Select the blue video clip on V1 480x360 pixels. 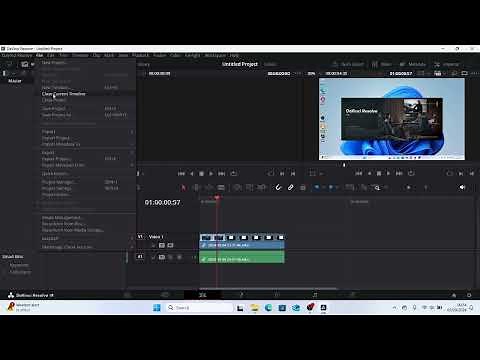(x=242, y=242)
